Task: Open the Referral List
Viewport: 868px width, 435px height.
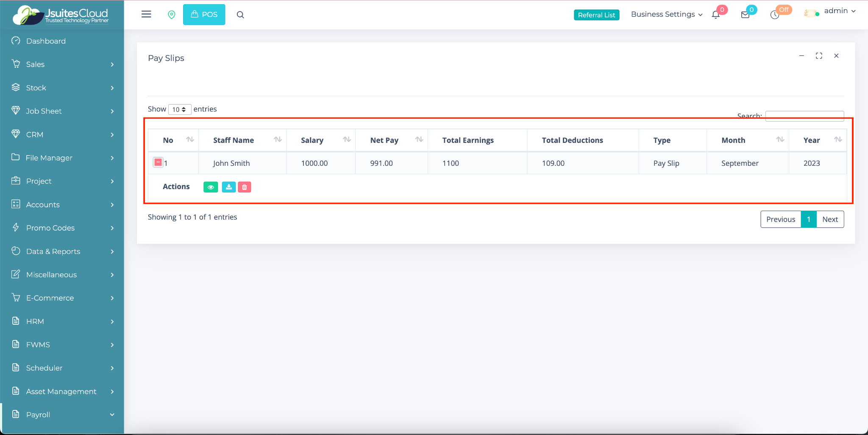Action: pos(596,15)
